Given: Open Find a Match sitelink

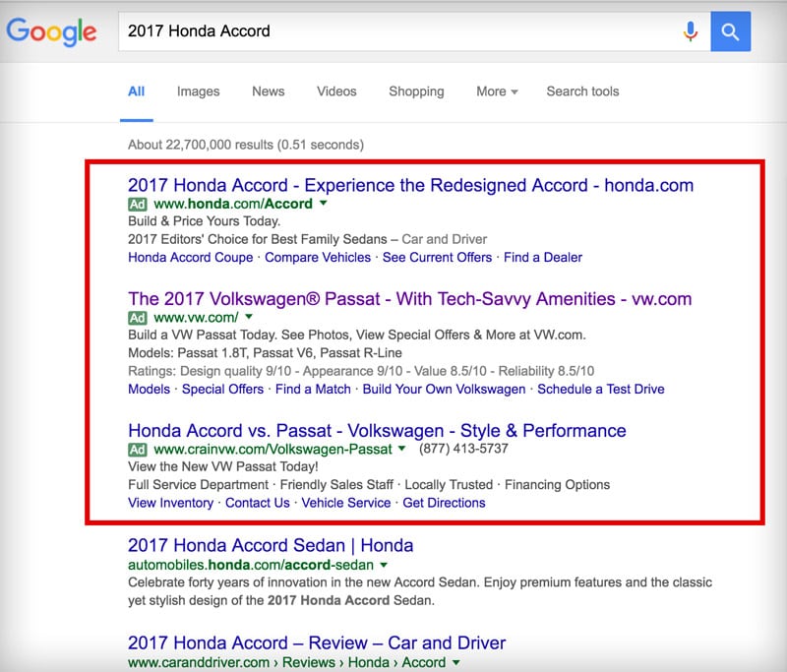Looking at the screenshot, I should [313, 390].
